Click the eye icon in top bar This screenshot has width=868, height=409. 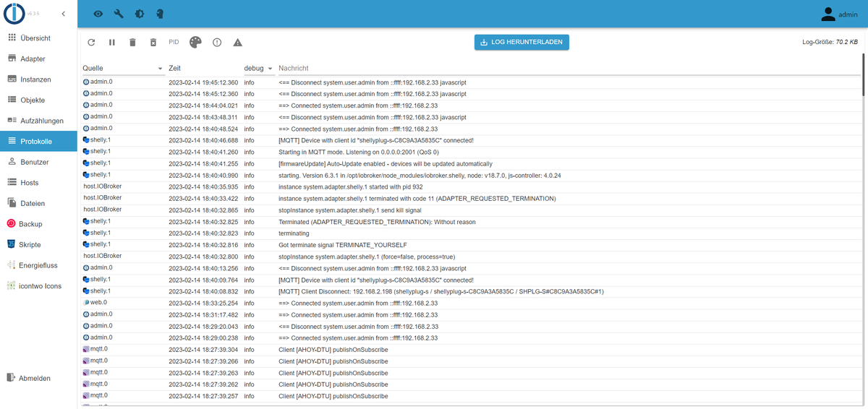[98, 14]
